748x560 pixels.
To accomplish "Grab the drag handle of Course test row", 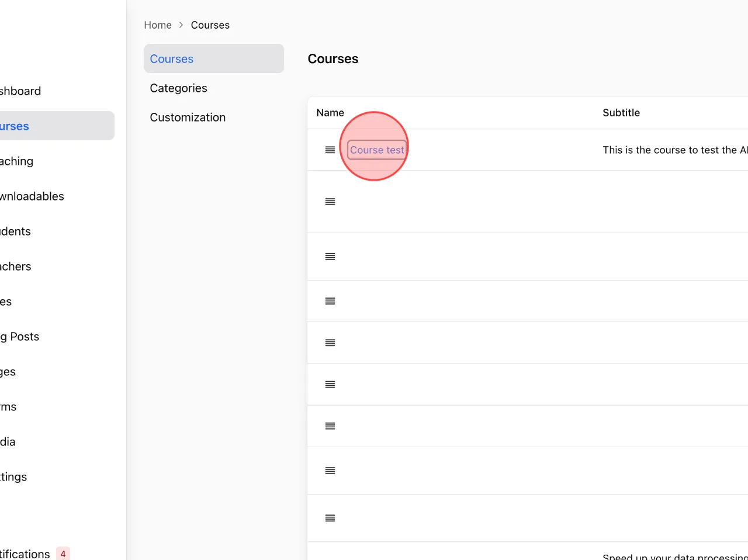I will click(330, 150).
